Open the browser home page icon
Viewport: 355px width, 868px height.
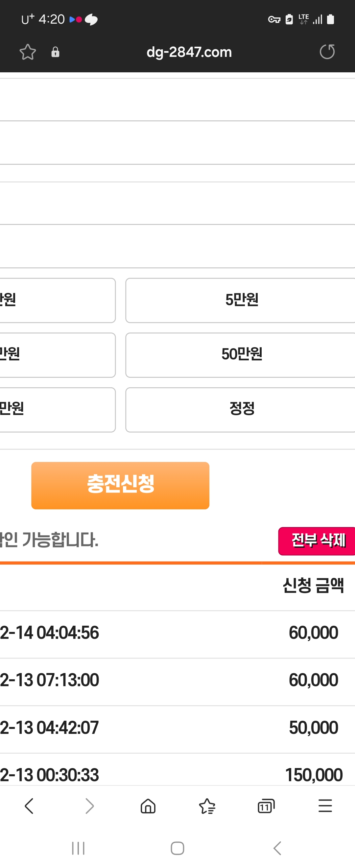click(148, 806)
